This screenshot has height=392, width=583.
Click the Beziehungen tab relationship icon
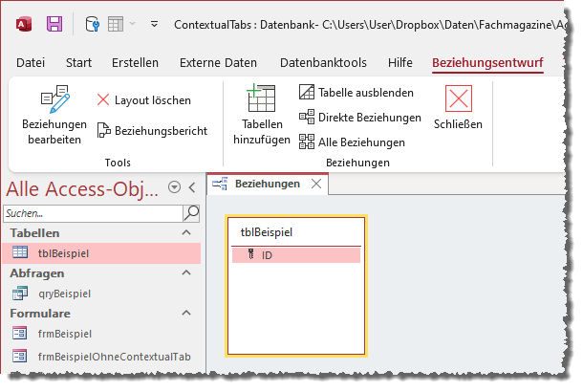[220, 184]
